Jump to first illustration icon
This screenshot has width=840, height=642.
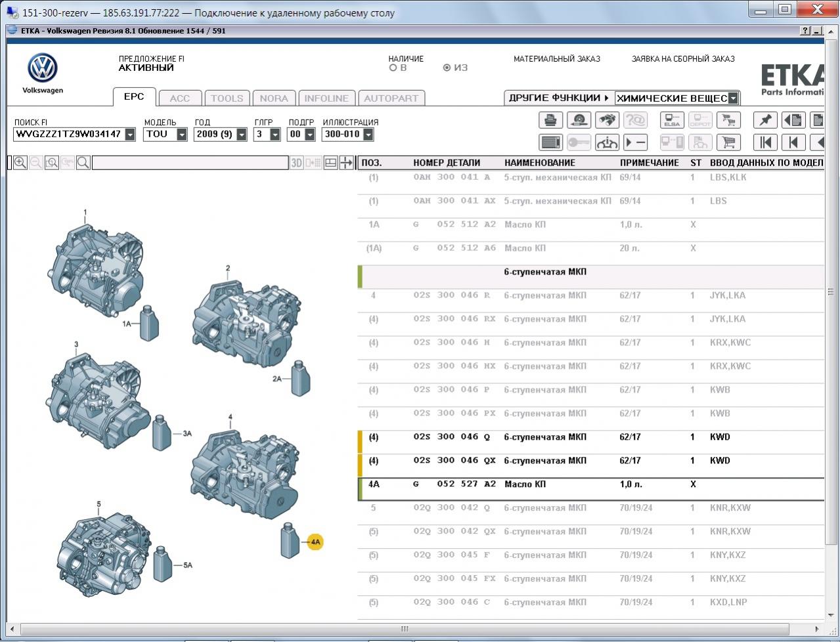point(765,142)
